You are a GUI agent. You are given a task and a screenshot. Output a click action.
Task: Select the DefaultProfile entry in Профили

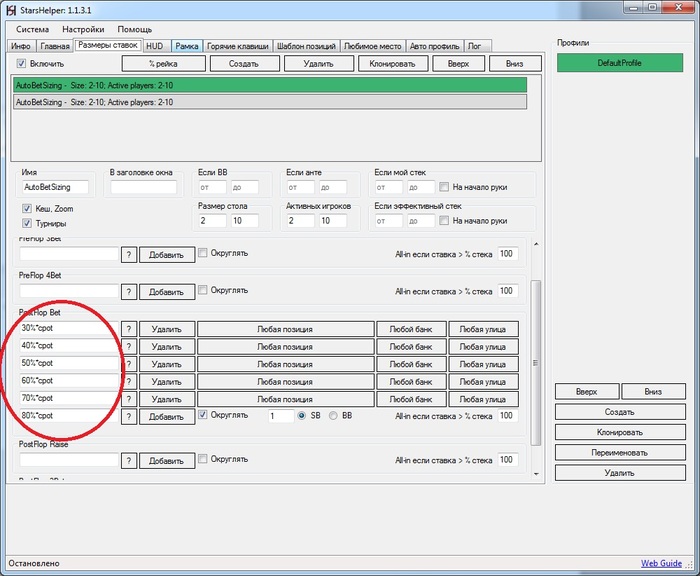(619, 63)
